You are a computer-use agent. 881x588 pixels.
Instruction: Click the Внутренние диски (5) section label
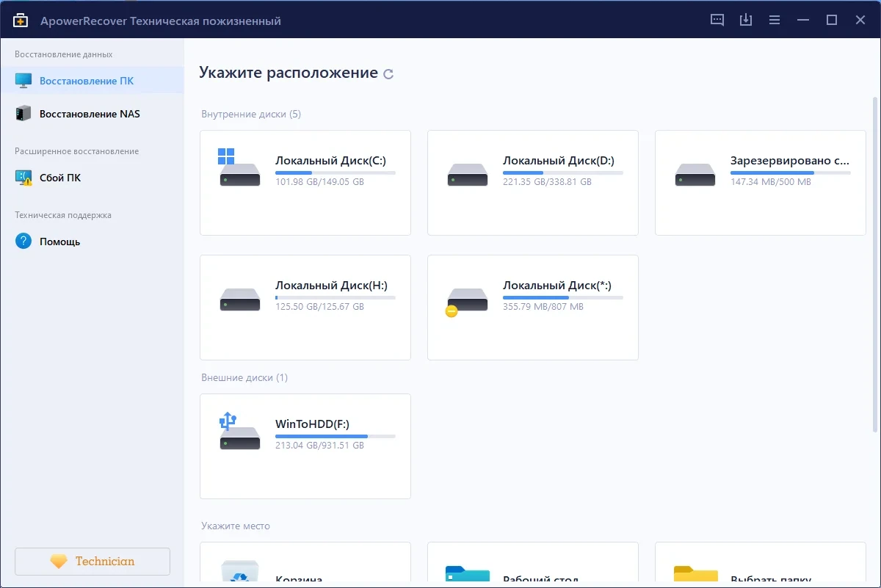(251, 115)
